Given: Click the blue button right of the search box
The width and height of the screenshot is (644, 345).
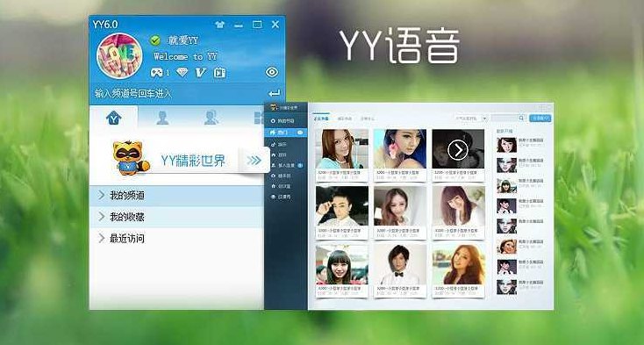Looking at the screenshot, I should point(540,119).
